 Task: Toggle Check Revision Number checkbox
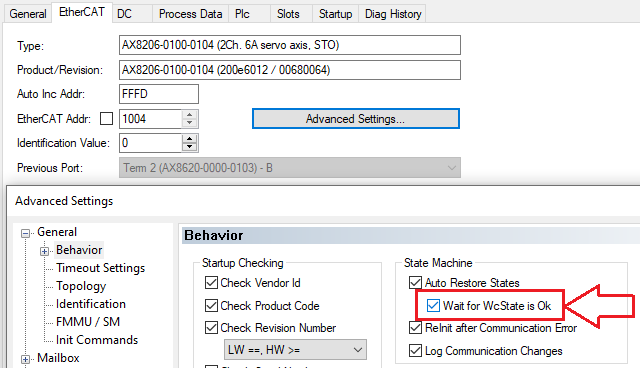pos(211,328)
